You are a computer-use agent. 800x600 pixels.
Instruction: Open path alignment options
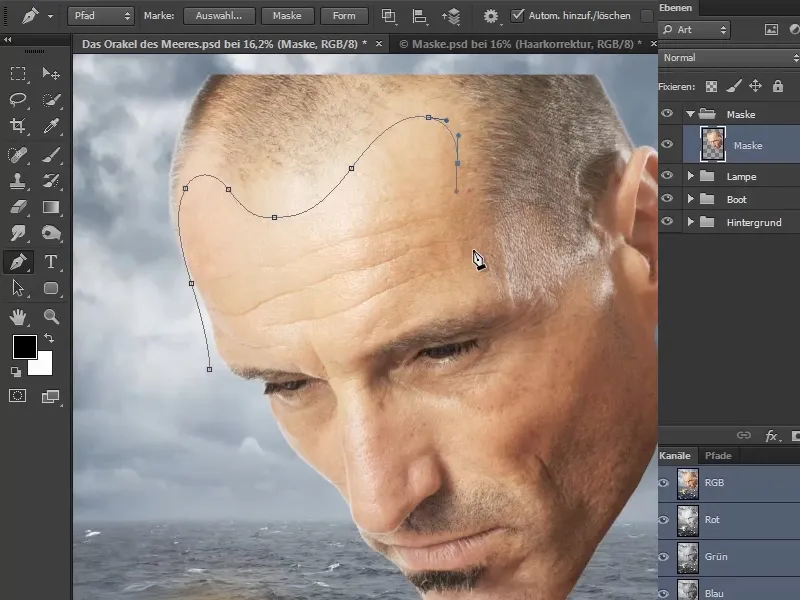(x=419, y=16)
